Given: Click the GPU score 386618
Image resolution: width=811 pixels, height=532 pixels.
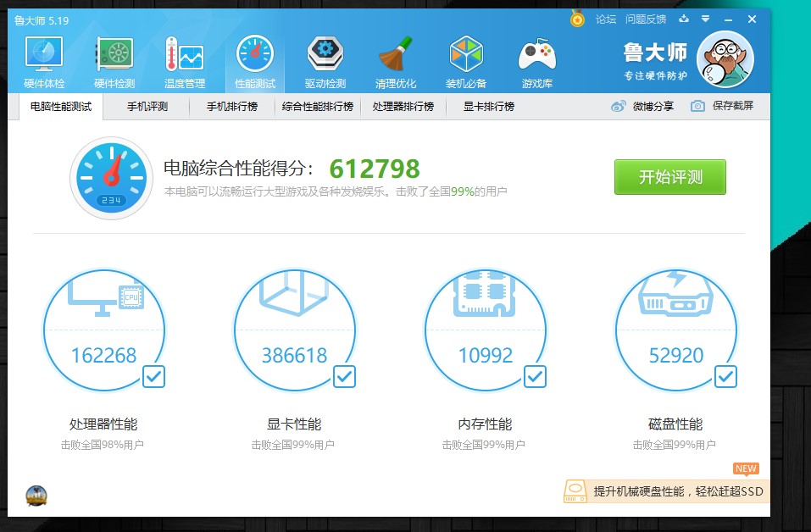Looking at the screenshot, I should [295, 355].
